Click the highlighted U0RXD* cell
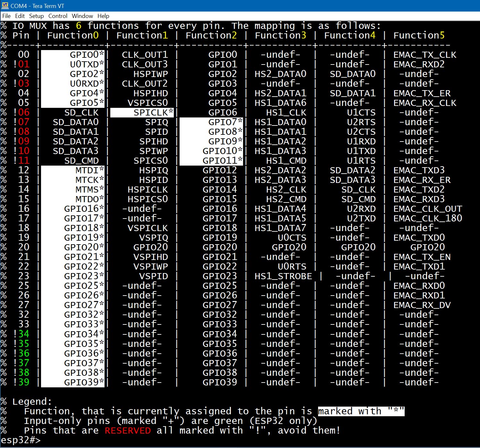The image size is (480, 448). coord(73,84)
